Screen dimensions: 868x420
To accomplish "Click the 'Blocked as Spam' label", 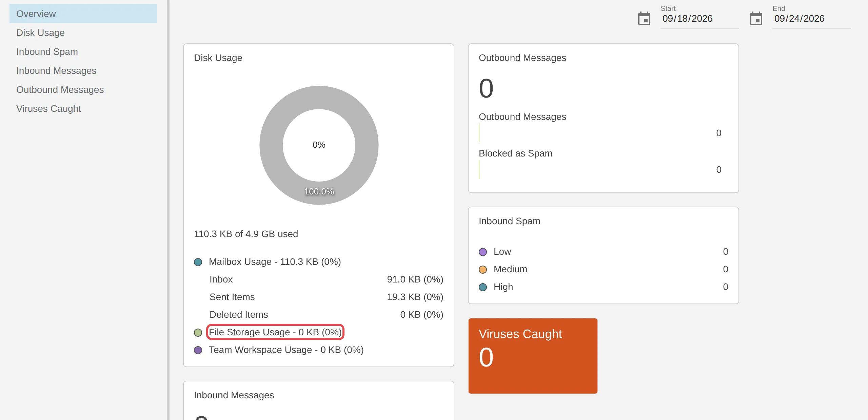I will (x=515, y=153).
